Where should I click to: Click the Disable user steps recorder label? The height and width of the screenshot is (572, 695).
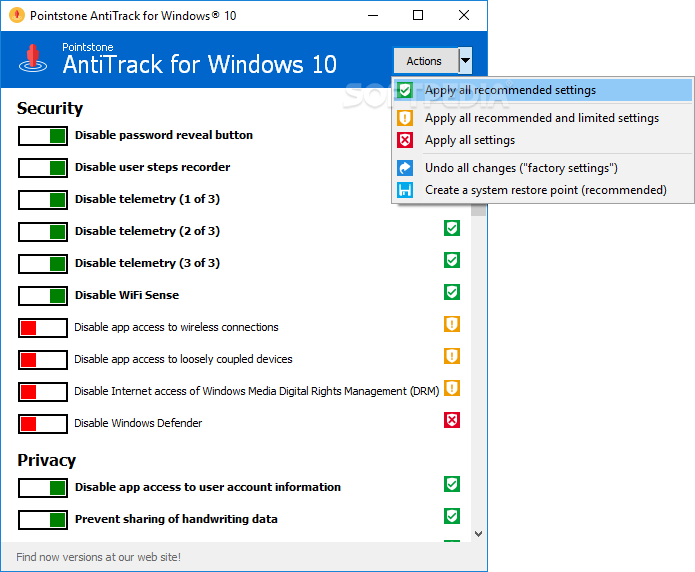[x=152, y=167]
